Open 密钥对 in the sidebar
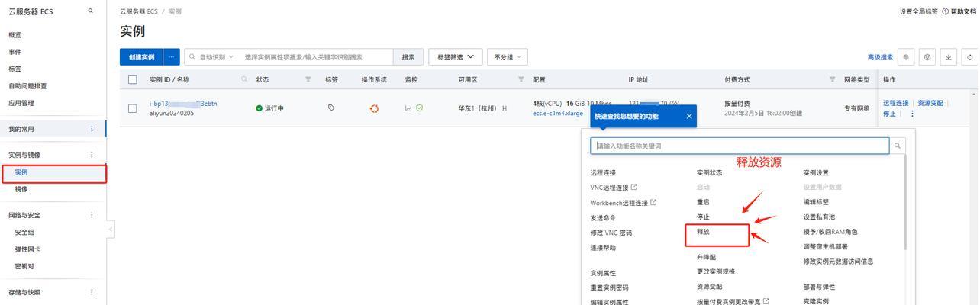Image resolution: width=980 pixels, height=305 pixels. [x=24, y=266]
